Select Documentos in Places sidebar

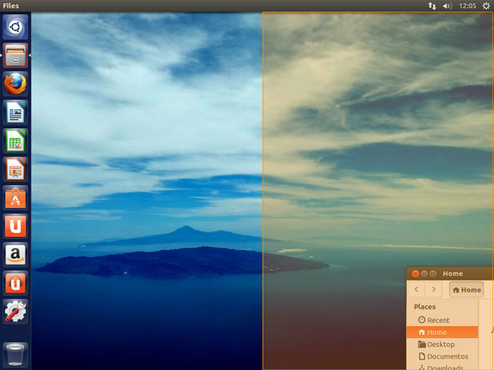442,356
